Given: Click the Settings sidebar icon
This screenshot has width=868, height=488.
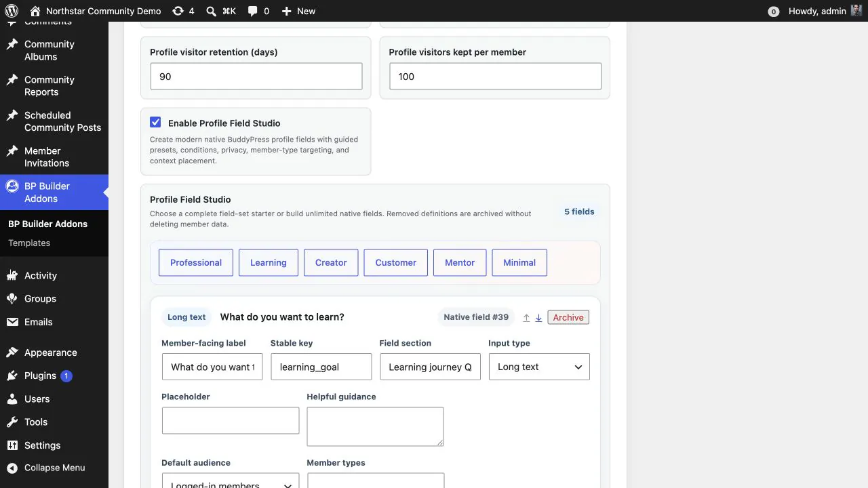Looking at the screenshot, I should click(x=12, y=445).
